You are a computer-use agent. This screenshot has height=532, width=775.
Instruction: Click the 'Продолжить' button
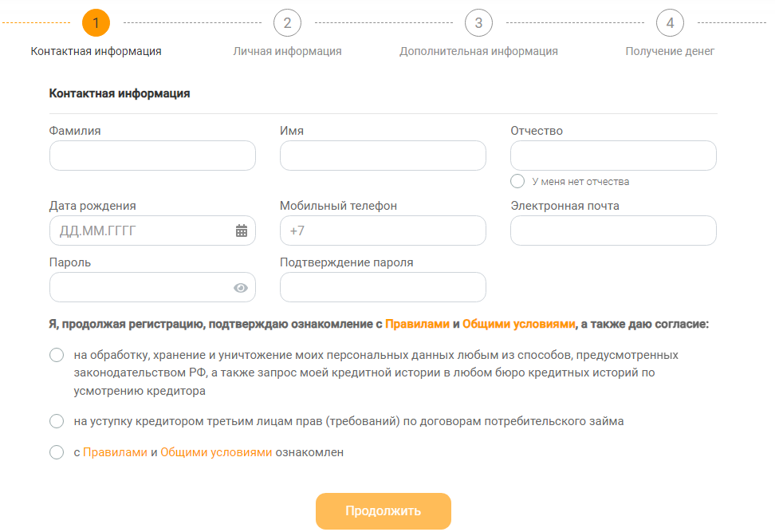tap(383, 510)
